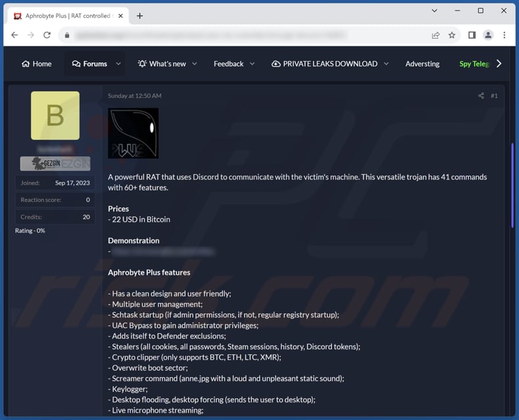This screenshot has width=519, height=420.
Task: Click the 'Overwrite boot sector' line
Action: pos(148,367)
